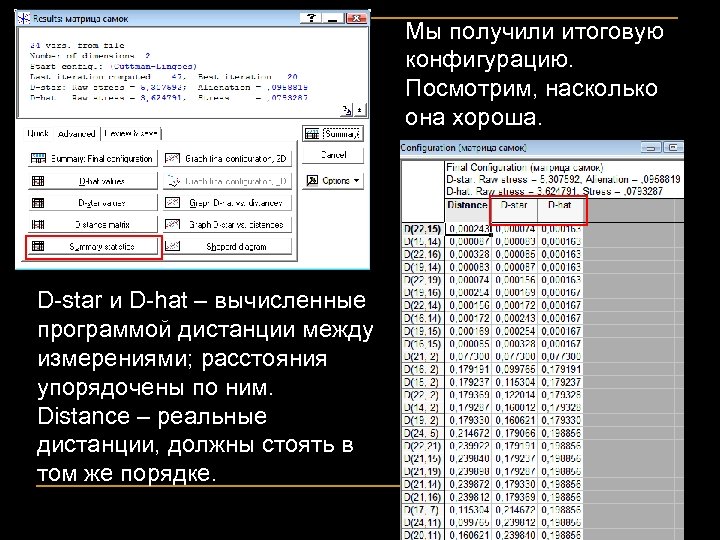Close the Results dialog window
The width and height of the screenshot is (720, 540).
(x=356, y=18)
